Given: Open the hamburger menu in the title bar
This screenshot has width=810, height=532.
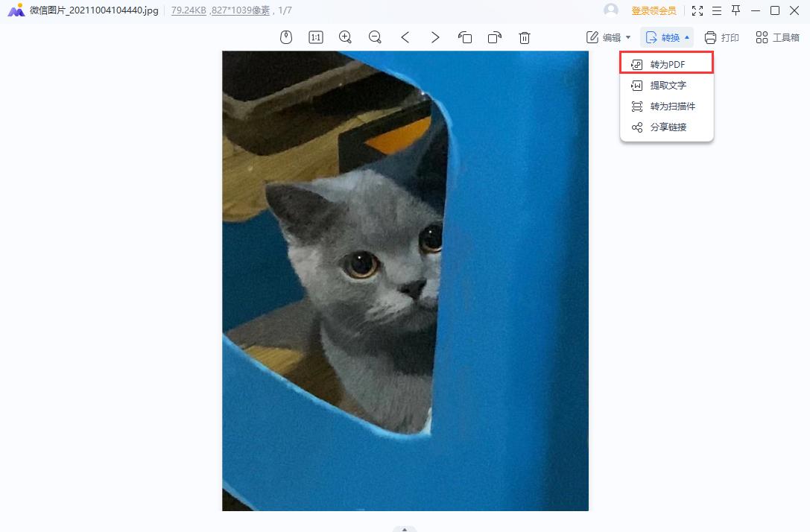Looking at the screenshot, I should coord(716,10).
